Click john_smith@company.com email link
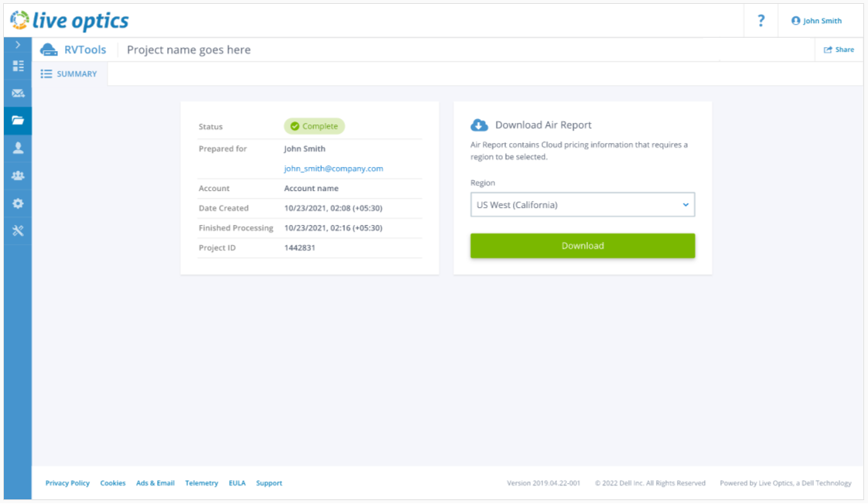Image resolution: width=868 pixels, height=504 pixels. coord(333,169)
